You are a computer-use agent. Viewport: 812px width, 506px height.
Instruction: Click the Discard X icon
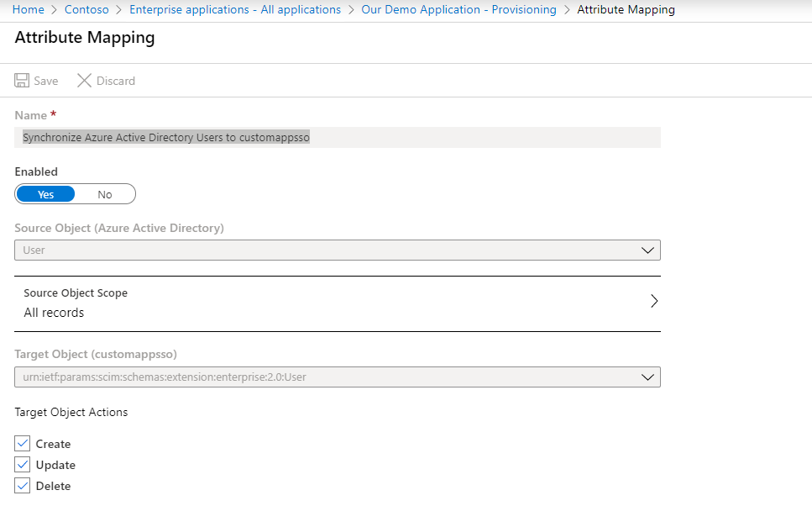click(x=84, y=81)
